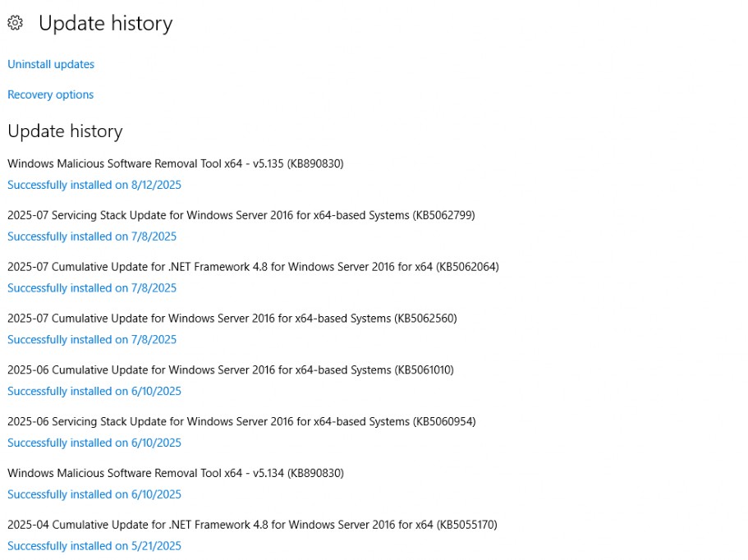The height and width of the screenshot is (560, 748).
Task: Click the settings gear icon beside Update history
Action: coord(16,22)
